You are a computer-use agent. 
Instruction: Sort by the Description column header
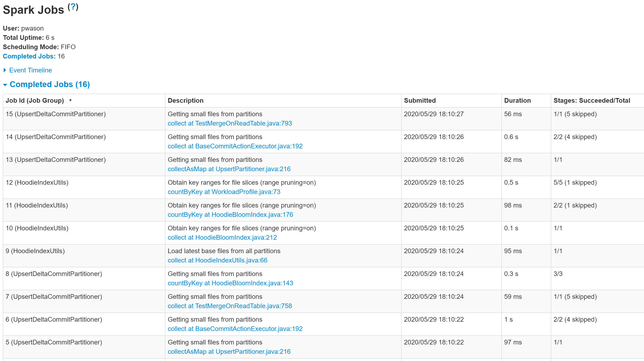(x=185, y=100)
